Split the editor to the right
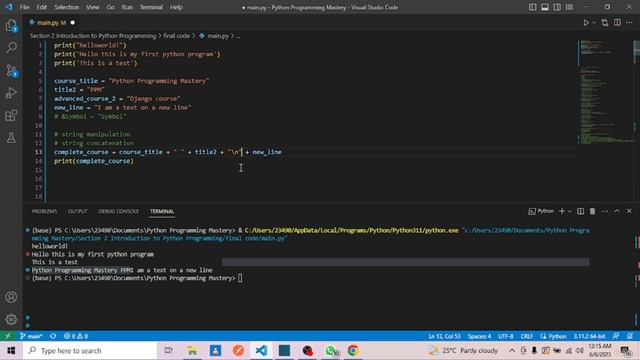The width and height of the screenshot is (640, 360). 617,23
